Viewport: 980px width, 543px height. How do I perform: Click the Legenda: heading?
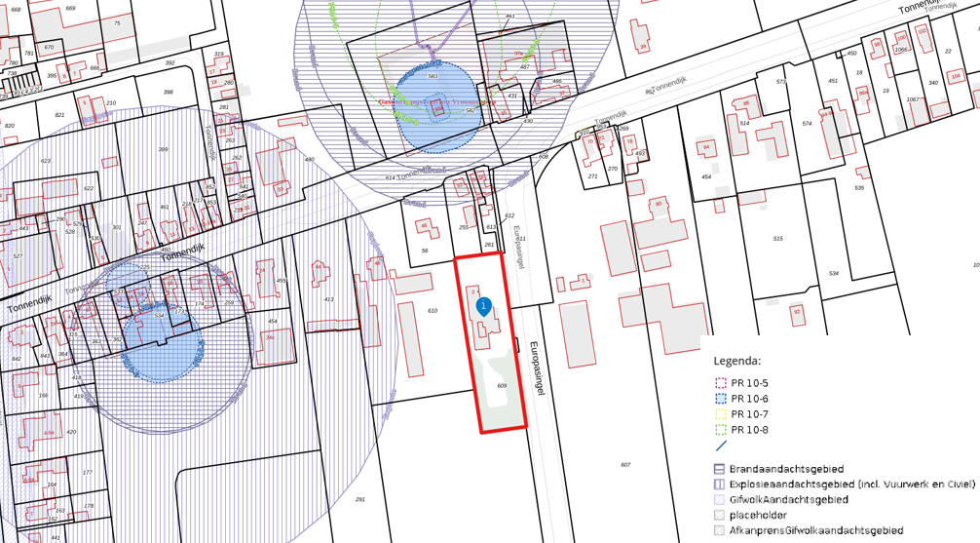736,361
